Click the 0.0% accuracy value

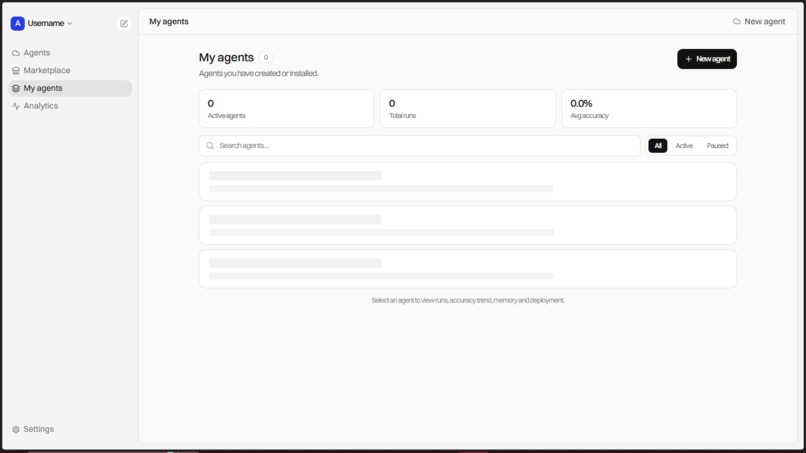pyautogui.click(x=581, y=103)
